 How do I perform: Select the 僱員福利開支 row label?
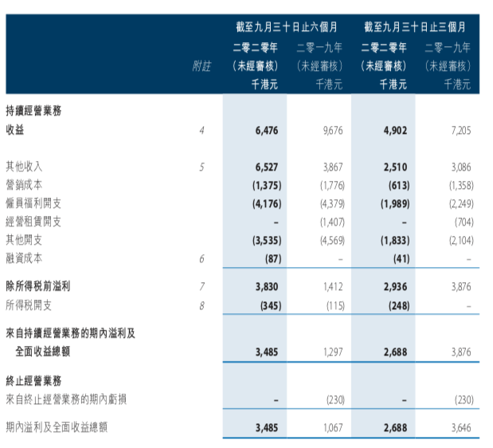(x=33, y=203)
